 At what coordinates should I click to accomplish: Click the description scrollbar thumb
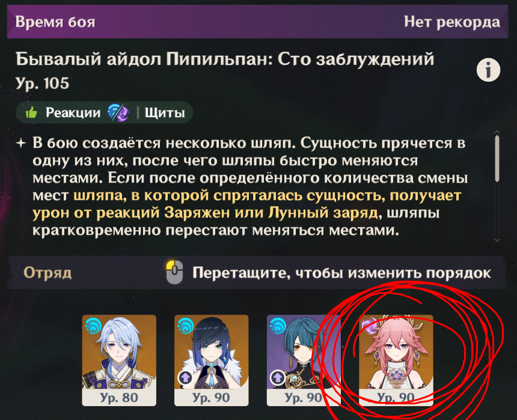pos(497,159)
